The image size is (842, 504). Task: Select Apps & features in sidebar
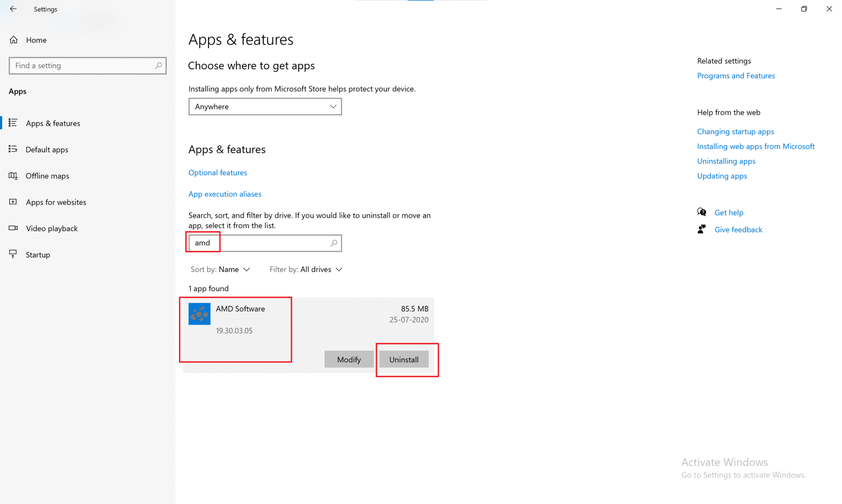[x=53, y=123]
